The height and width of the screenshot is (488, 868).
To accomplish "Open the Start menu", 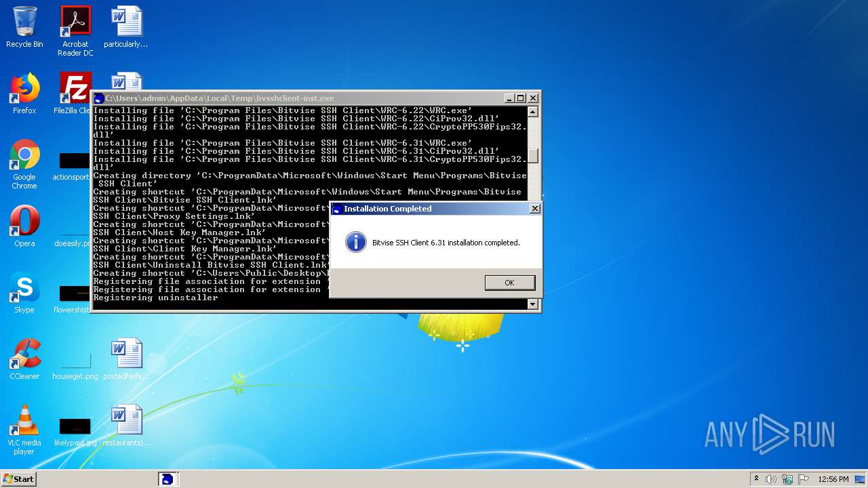I will 19,479.
